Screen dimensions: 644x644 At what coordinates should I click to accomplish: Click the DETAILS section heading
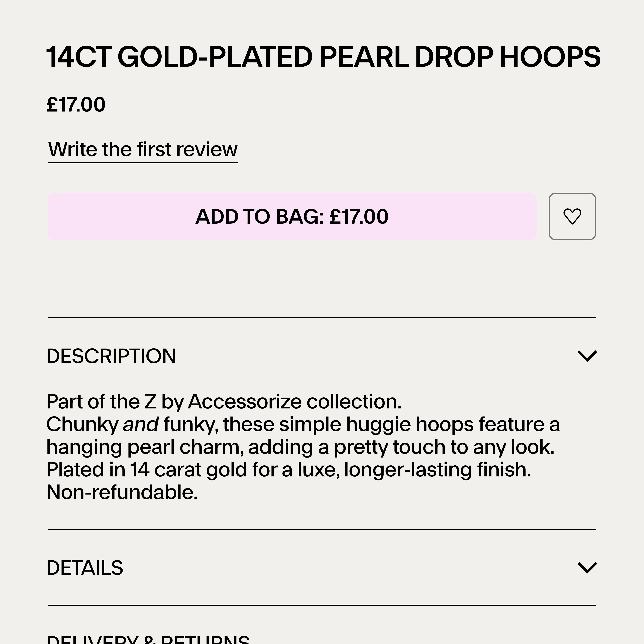coord(85,568)
